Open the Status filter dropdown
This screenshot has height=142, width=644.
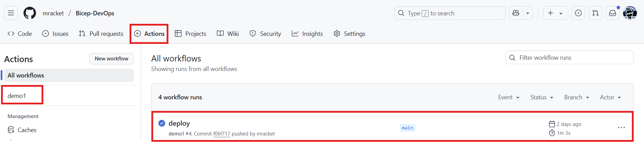(542, 97)
